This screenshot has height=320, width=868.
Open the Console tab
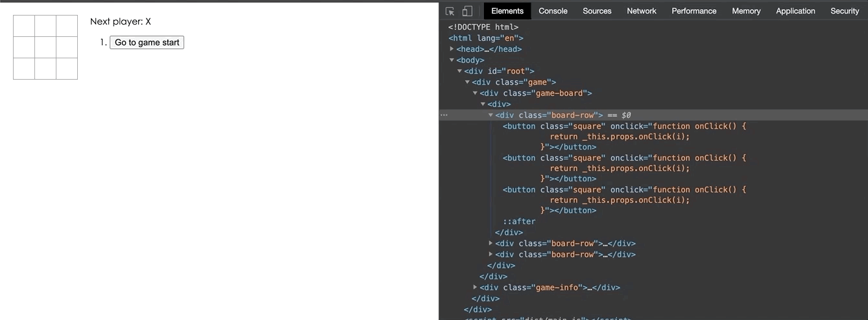pos(553,11)
